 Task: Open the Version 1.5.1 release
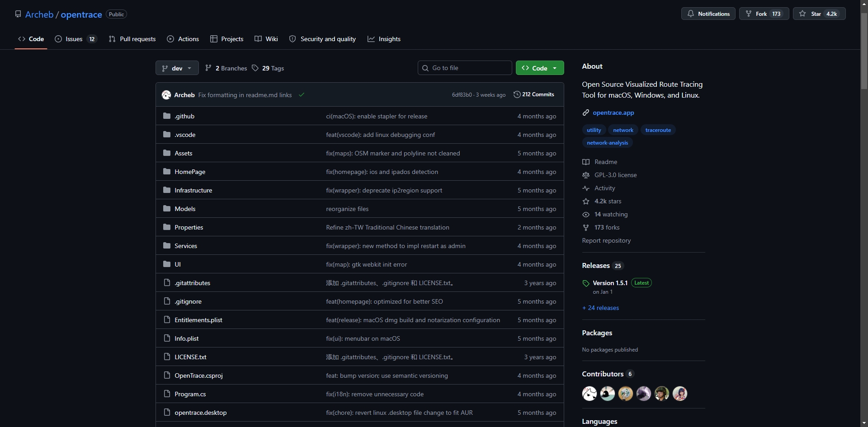[610, 283]
